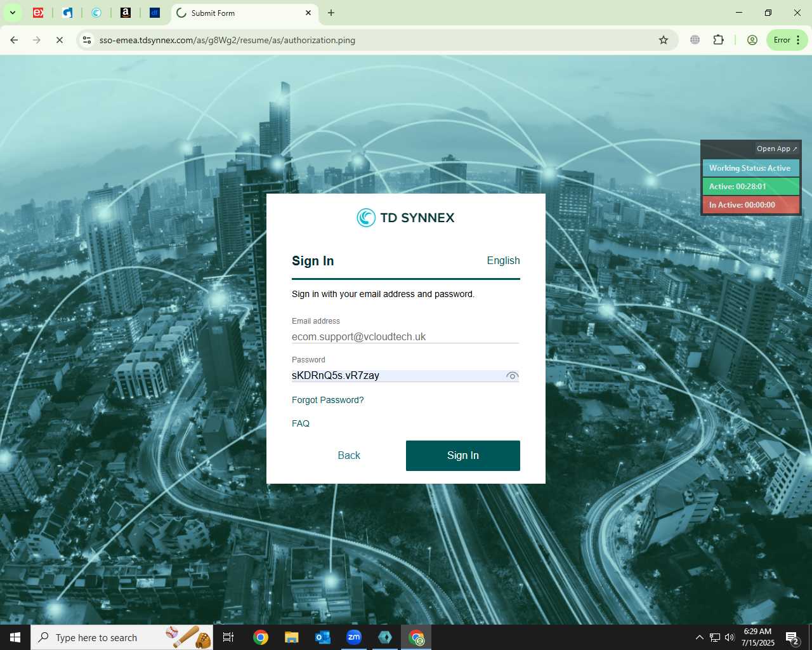Open network status tray icon

[x=715, y=637]
